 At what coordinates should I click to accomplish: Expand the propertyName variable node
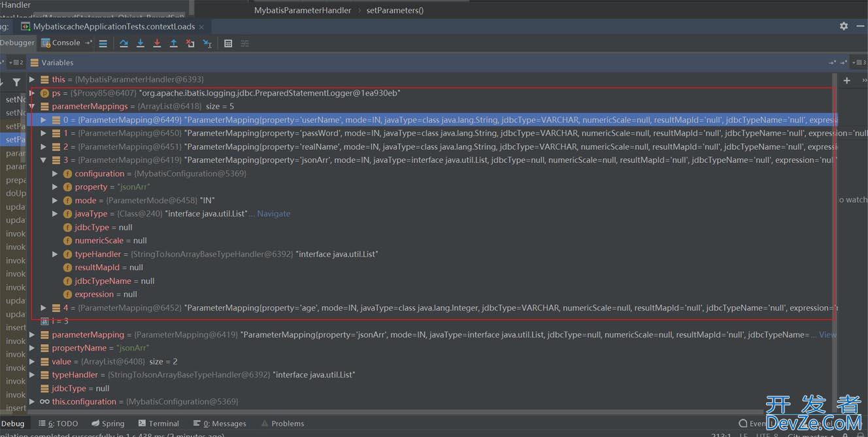(x=32, y=348)
